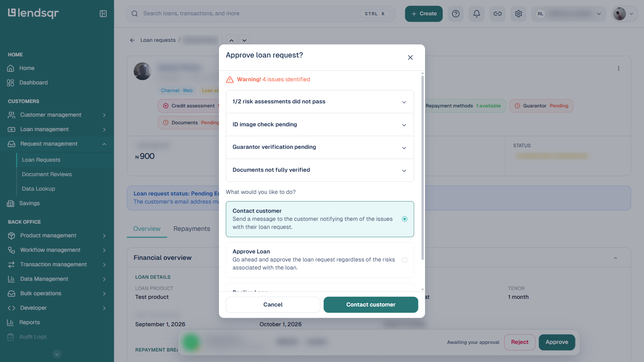Image resolution: width=644 pixels, height=362 pixels.
Task: Open Loan Requests submenu item
Action: click(41, 160)
